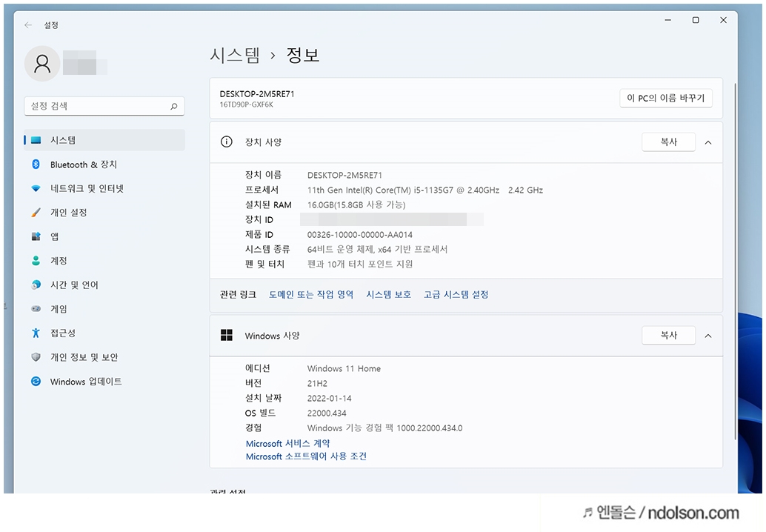Click 펜과 10개 터치 포인트 지원 text
This screenshot has height=532, width=766.
coord(359,264)
